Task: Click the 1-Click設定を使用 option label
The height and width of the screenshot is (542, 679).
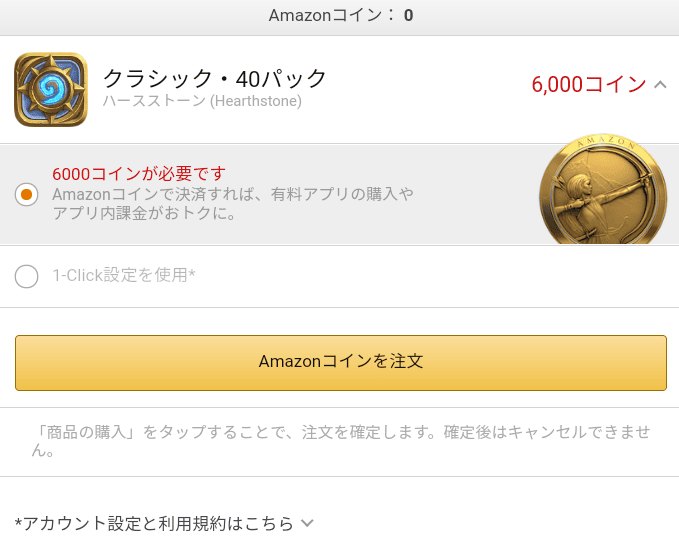Action: (123, 275)
